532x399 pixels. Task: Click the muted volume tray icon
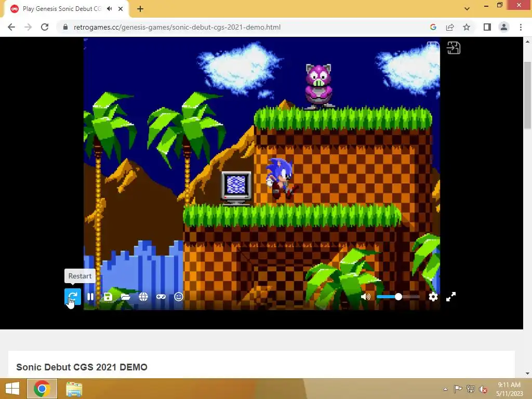483,389
